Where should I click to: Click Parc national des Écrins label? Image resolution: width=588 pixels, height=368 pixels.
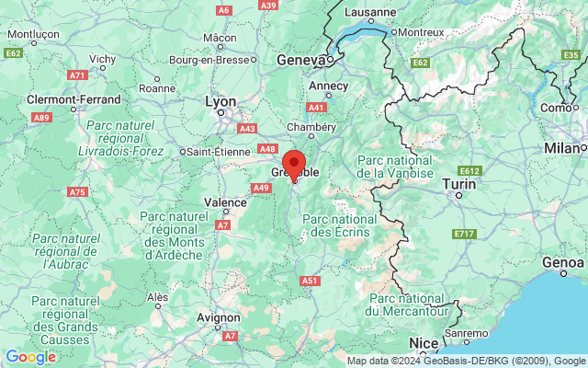[x=340, y=225]
